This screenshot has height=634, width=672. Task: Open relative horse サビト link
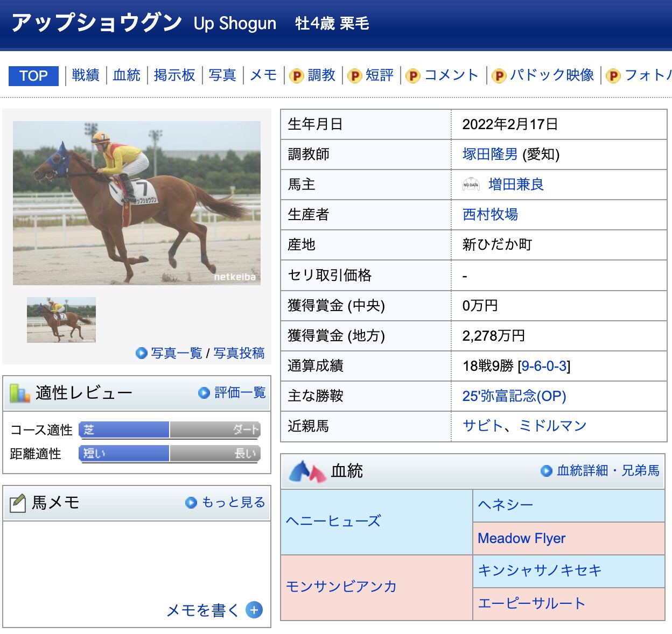click(x=483, y=426)
